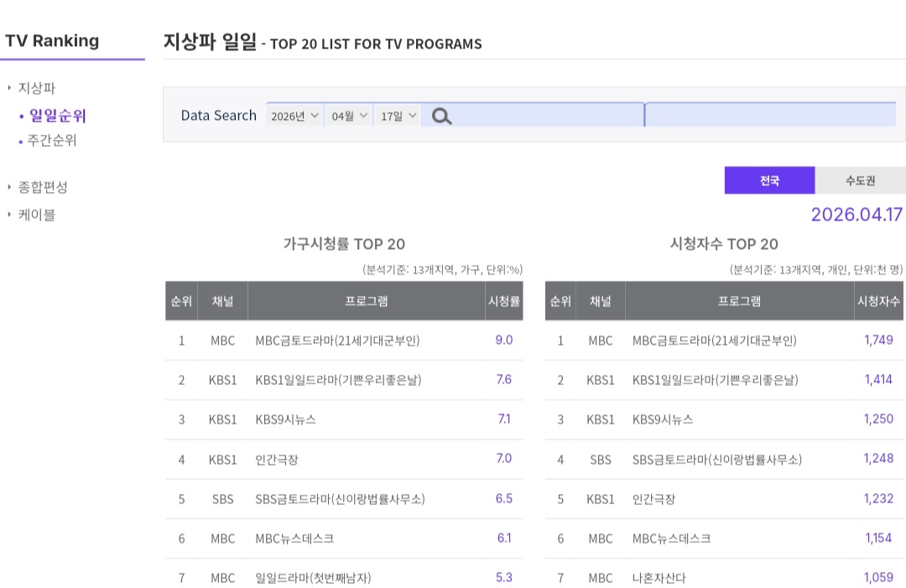Open the 일일순위 sidebar link
Screen dimensions: 906x588
tap(57, 116)
